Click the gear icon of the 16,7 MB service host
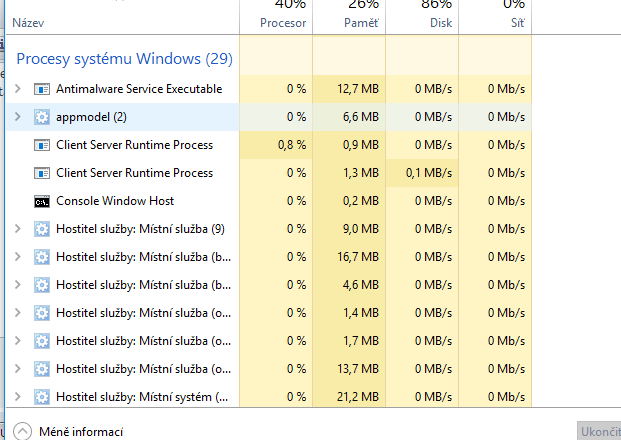Image resolution: width=621 pixels, height=440 pixels. (x=42, y=257)
